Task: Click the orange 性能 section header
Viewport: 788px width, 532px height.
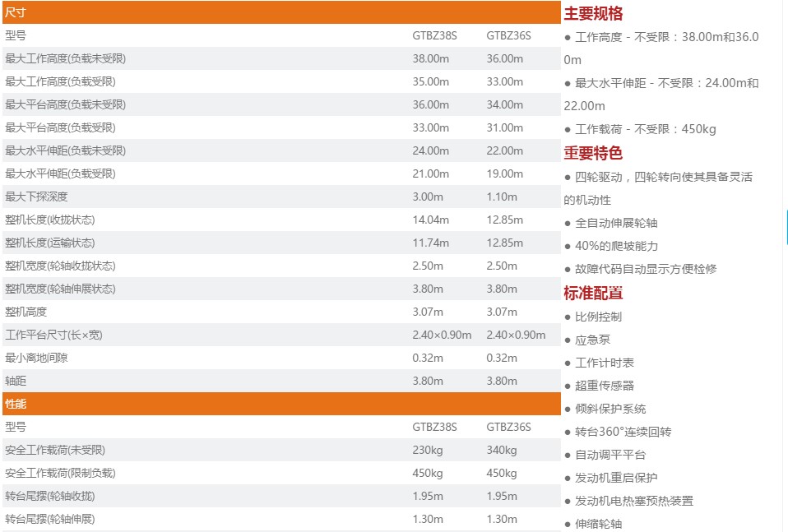Action: click(x=15, y=404)
